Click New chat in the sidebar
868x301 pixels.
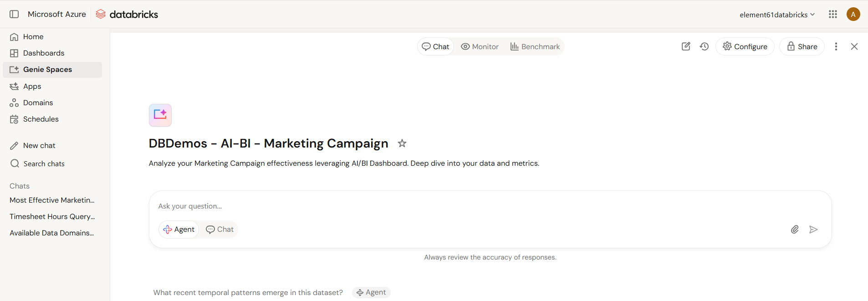pos(52,145)
